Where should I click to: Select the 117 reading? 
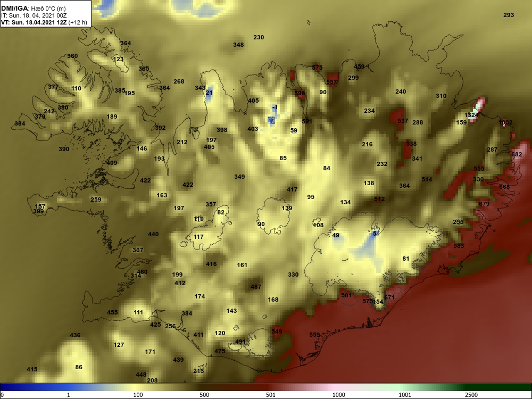pos(198,237)
